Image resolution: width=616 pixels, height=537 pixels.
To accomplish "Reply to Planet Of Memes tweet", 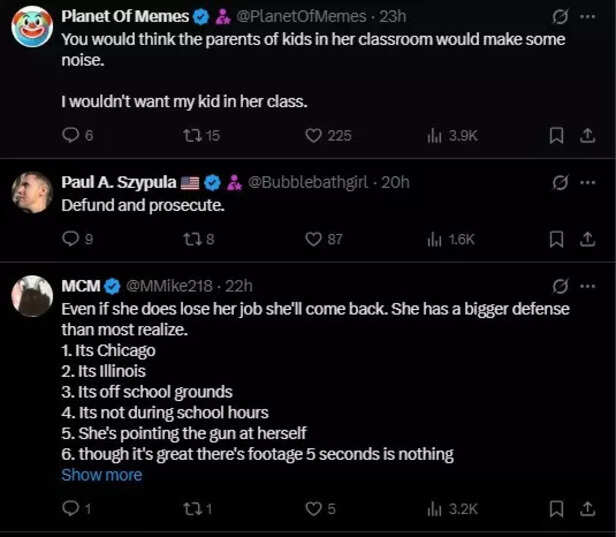I will (x=70, y=135).
